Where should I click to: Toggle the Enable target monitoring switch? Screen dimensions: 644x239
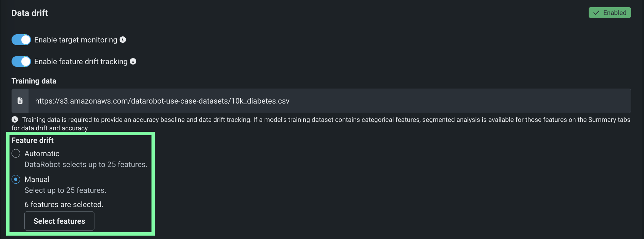point(21,40)
